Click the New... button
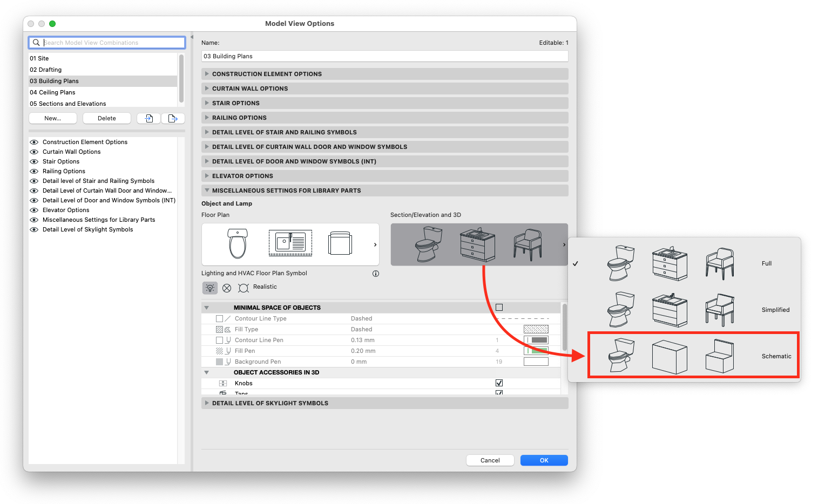Image resolution: width=825 pixels, height=504 pixels. click(53, 118)
